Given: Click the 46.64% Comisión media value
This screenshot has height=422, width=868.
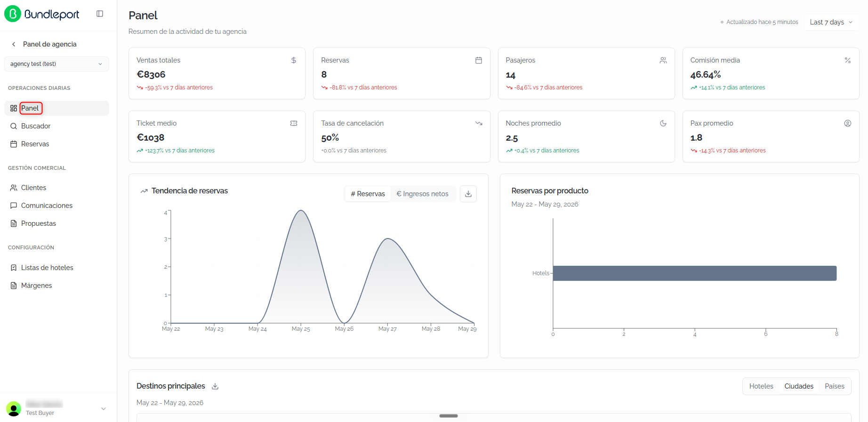Looking at the screenshot, I should pyautogui.click(x=706, y=74).
